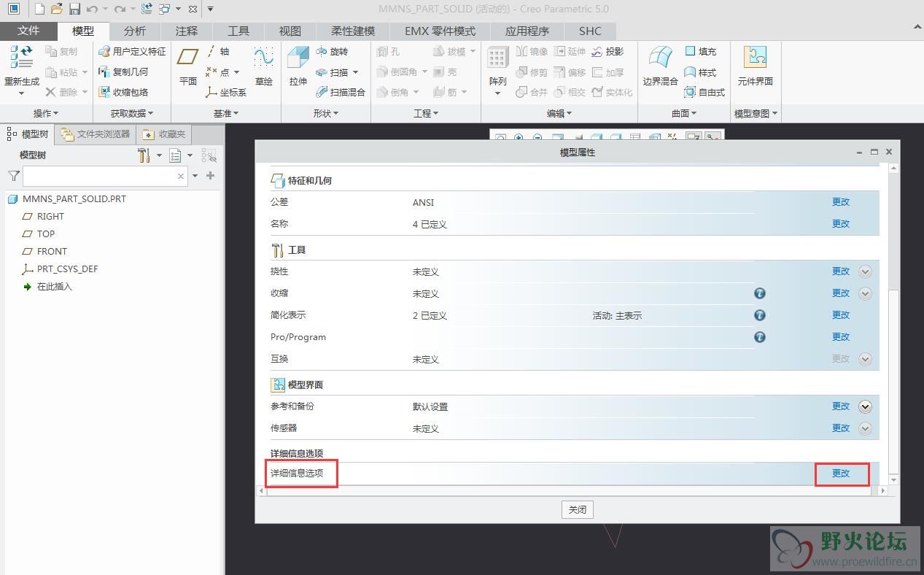Select the Freestyle (自由式) tool
The image size is (924, 575).
click(705, 92)
